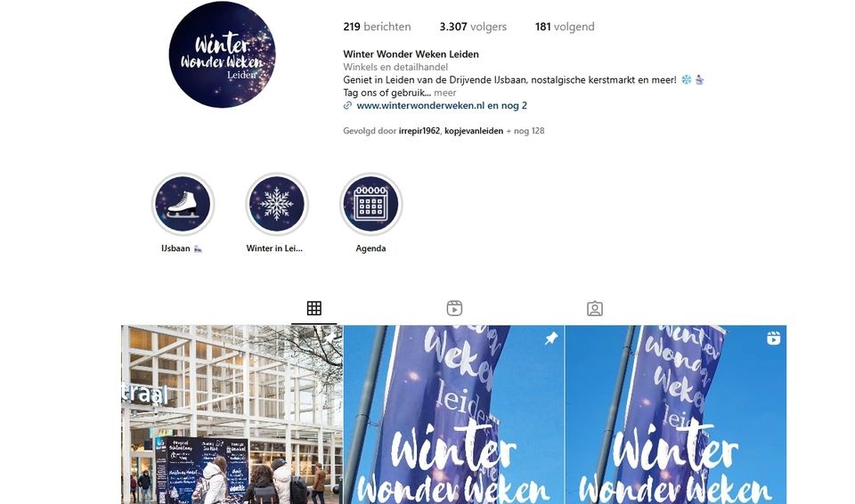Open the IJsbaan story highlight
Screen dimensions: 855x504
(x=183, y=204)
